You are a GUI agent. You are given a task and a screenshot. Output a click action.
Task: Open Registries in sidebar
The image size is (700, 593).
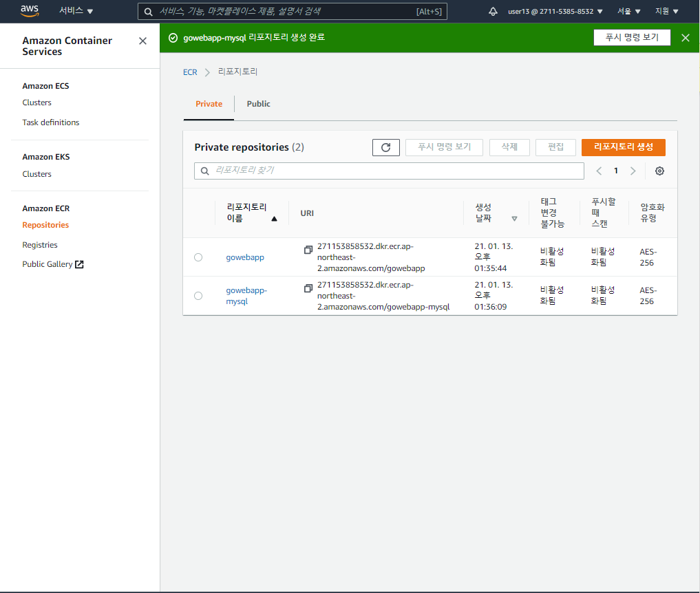(40, 245)
